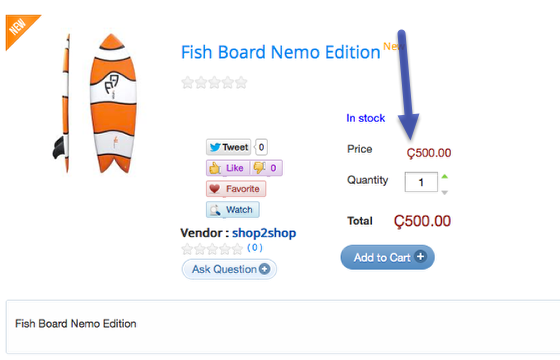Screen dimensions: 560x360
Task: Click the Tweet count bubble
Action: [261, 147]
